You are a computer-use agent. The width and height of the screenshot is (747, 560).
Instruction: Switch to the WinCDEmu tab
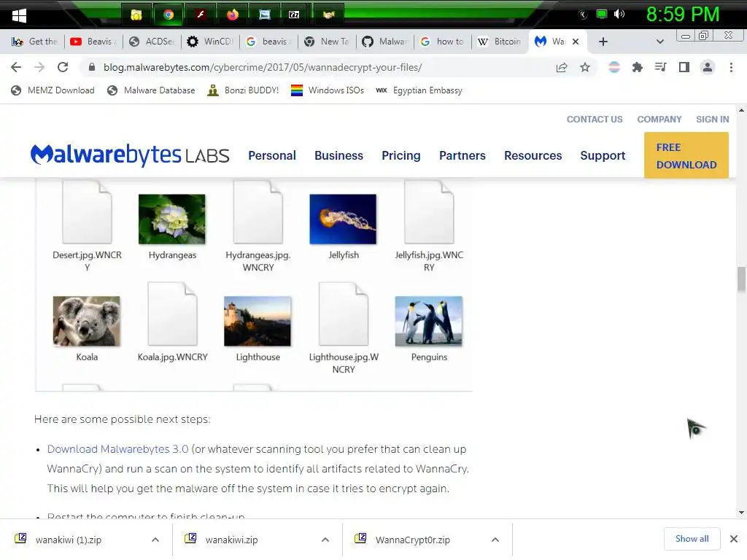pos(209,42)
